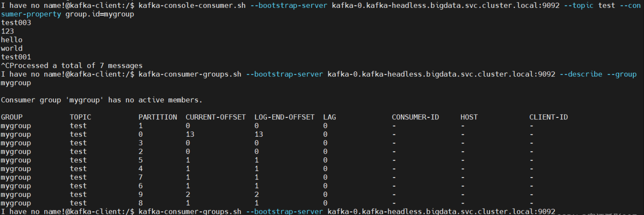644x215 pixels.
Task: Click the PARTITION column header
Action: click(158, 117)
